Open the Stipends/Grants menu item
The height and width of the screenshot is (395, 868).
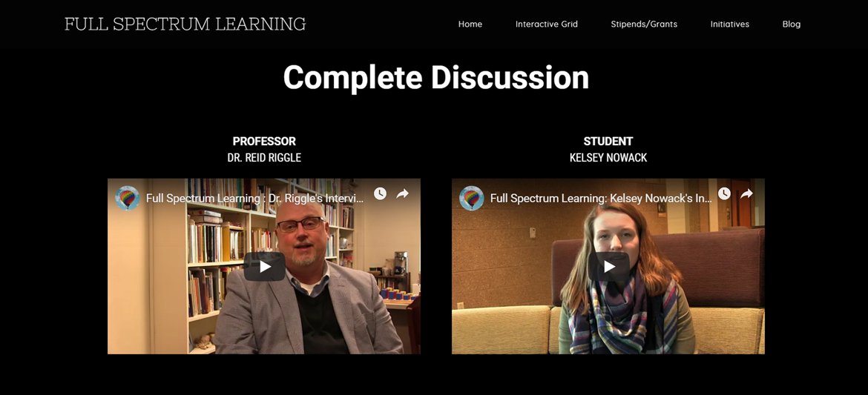coord(644,24)
